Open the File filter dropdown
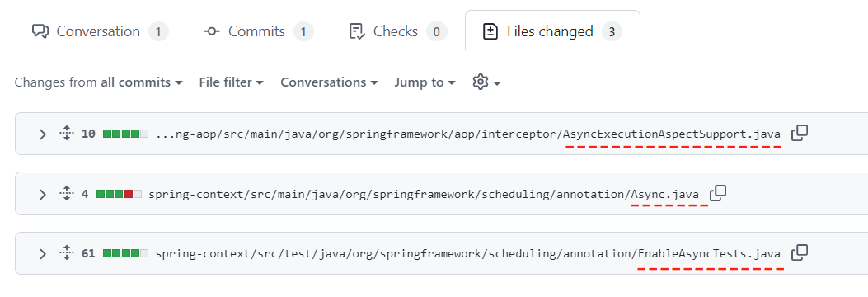868x297 pixels. [x=232, y=82]
